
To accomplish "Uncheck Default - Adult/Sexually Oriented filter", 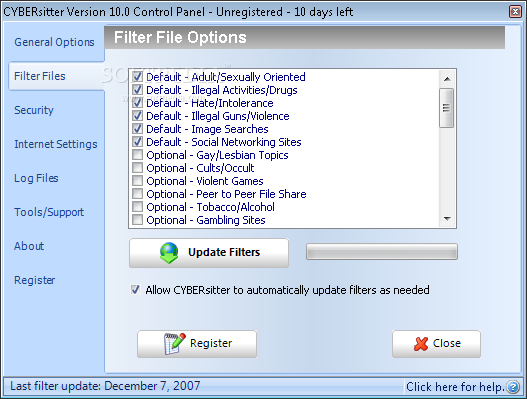I will [137, 77].
